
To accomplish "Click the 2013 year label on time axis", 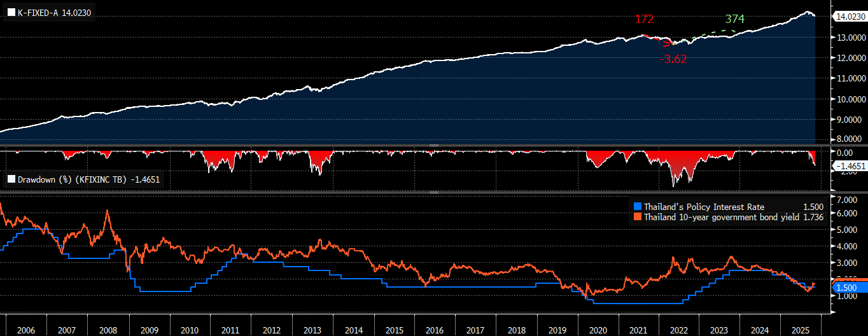I will point(312,331).
